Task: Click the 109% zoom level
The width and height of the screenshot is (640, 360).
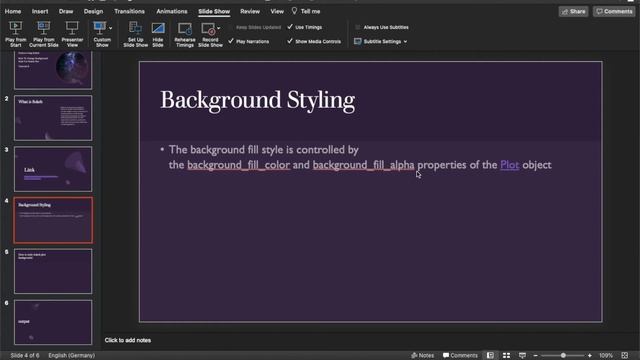Action: pos(606,356)
